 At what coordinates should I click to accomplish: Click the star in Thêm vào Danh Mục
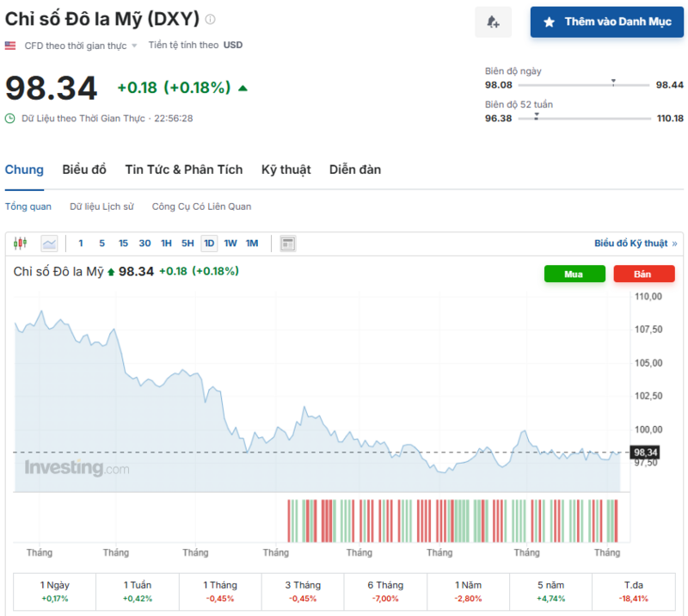(x=550, y=22)
